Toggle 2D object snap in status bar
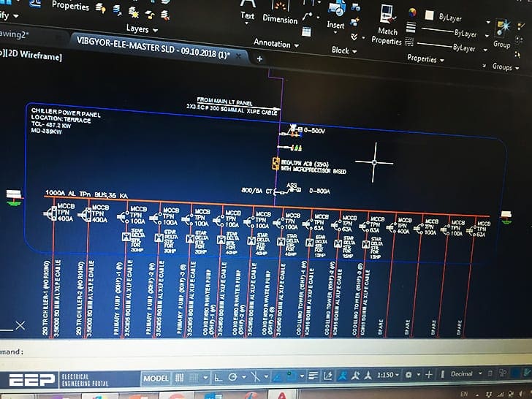 291,376
